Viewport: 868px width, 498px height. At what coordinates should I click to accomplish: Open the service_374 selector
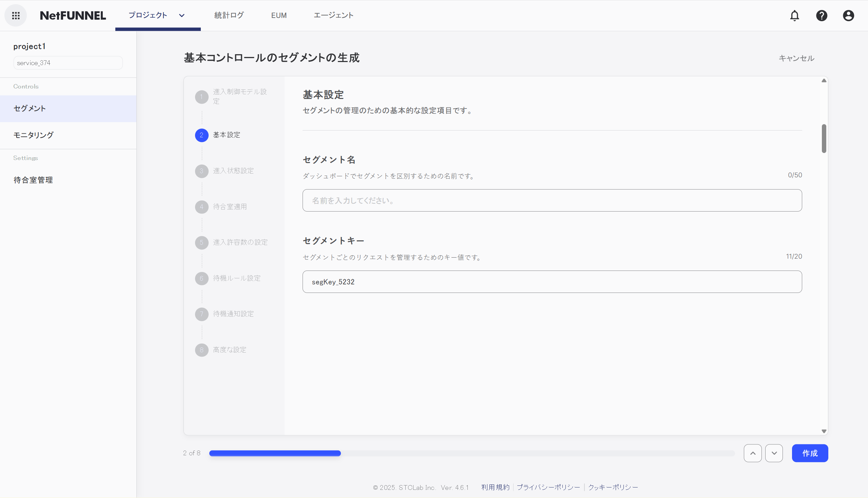coord(68,63)
